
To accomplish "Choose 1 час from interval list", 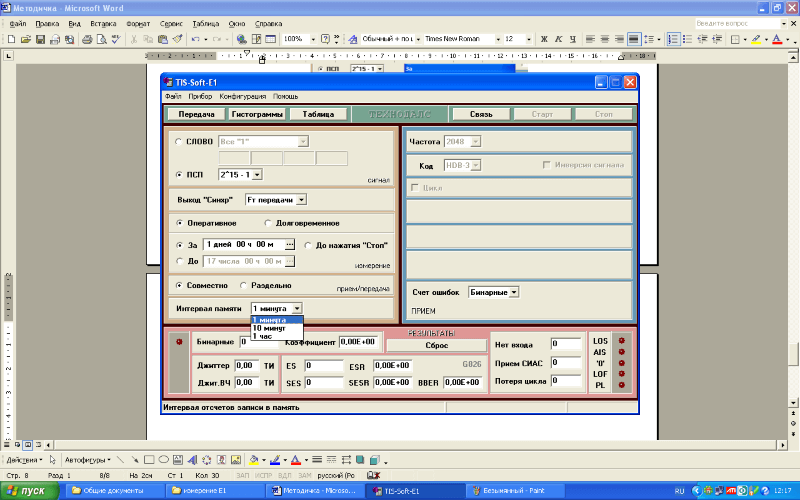I will (x=277, y=336).
